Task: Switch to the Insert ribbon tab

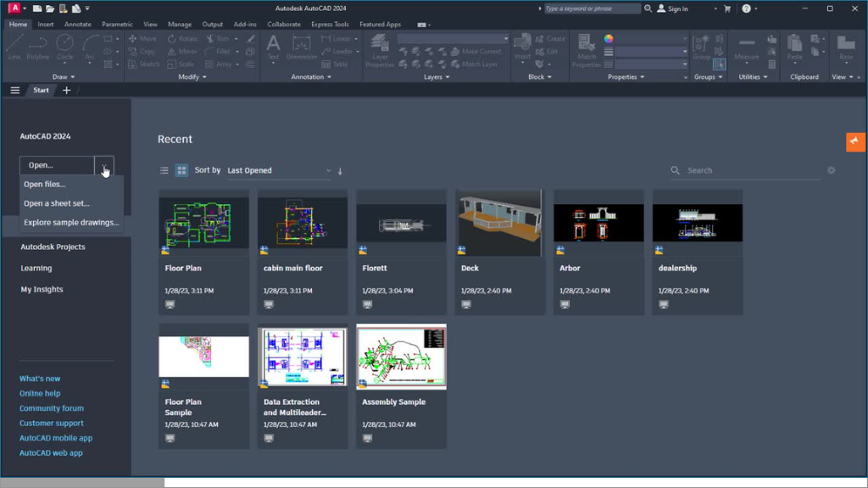Action: [46, 25]
